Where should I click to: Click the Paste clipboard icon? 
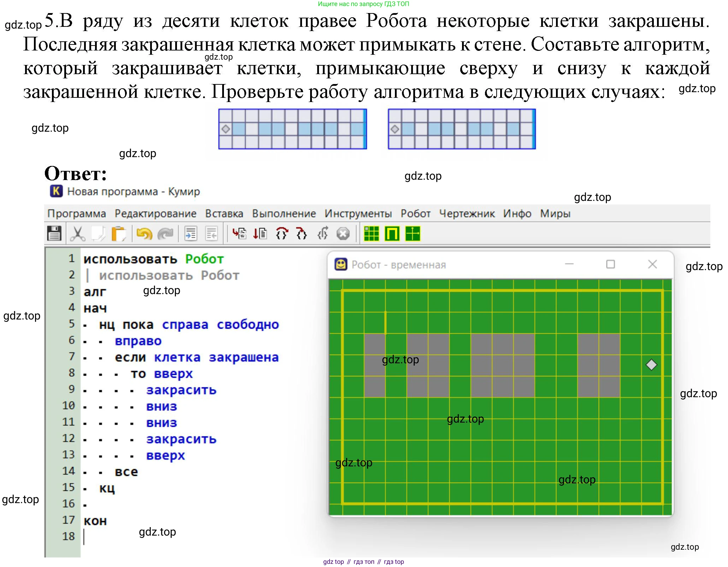[x=119, y=233]
